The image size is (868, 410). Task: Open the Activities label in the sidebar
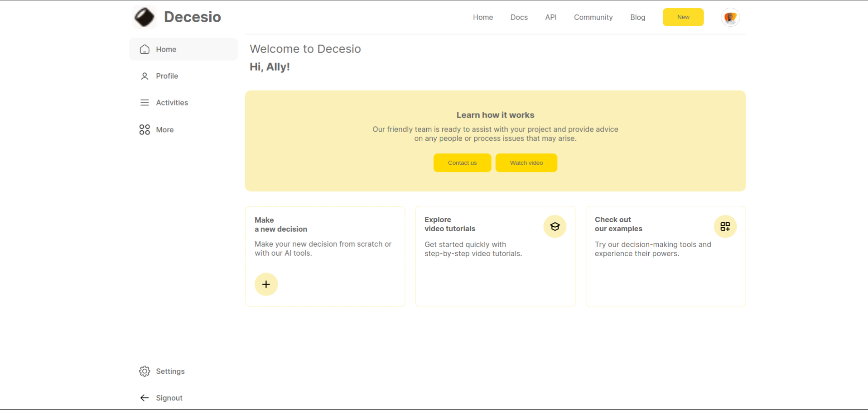(x=172, y=103)
